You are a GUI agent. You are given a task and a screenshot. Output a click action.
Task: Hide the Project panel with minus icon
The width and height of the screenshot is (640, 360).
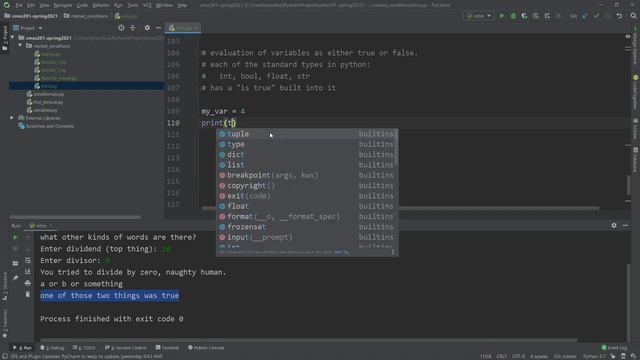[x=158, y=28]
